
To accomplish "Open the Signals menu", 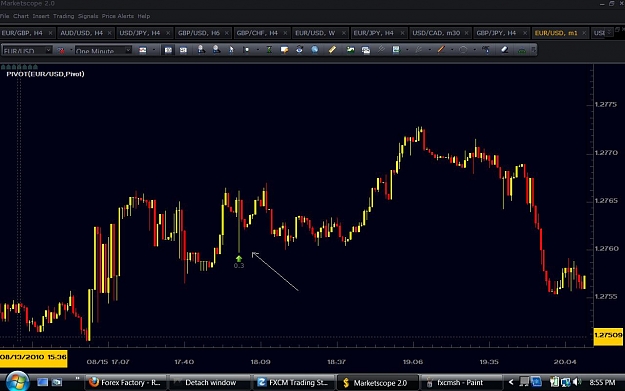I will click(88, 16).
